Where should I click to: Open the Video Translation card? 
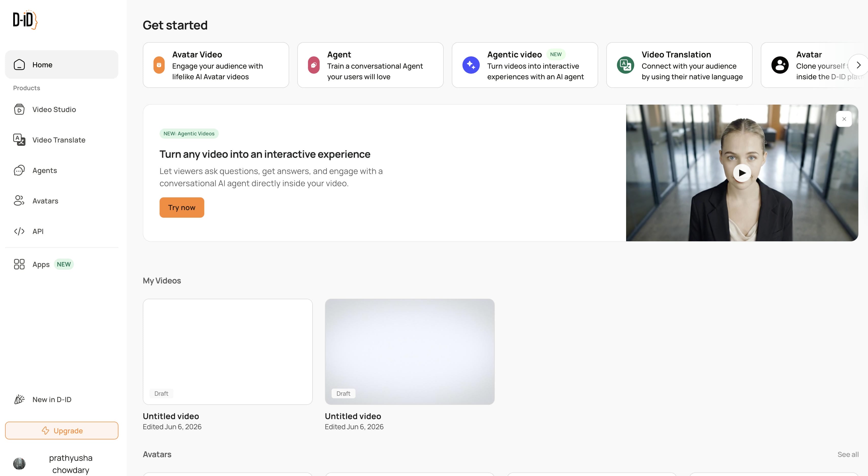[679, 65]
